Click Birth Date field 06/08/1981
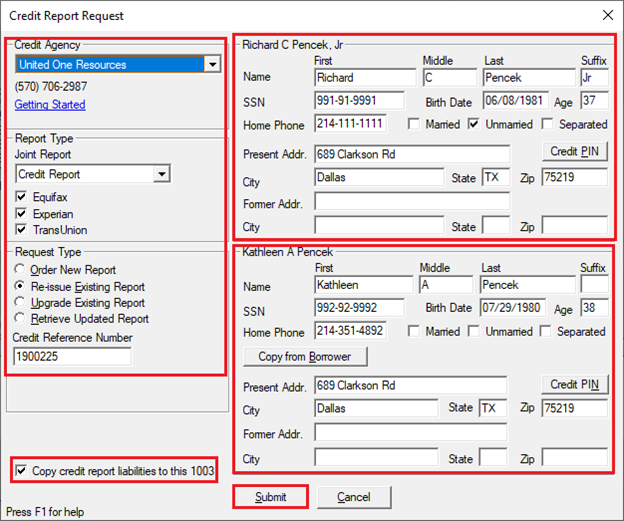 pyautogui.click(x=516, y=101)
